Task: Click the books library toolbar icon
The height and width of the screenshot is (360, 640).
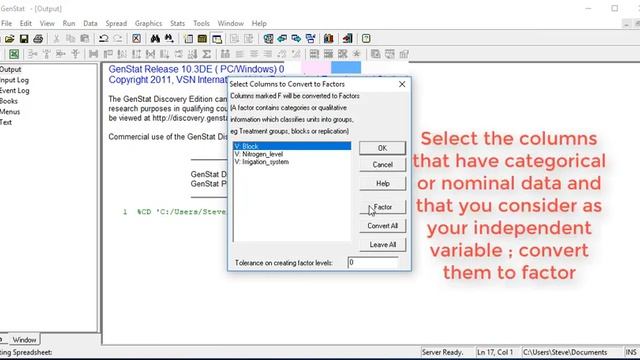Action: click(329, 39)
